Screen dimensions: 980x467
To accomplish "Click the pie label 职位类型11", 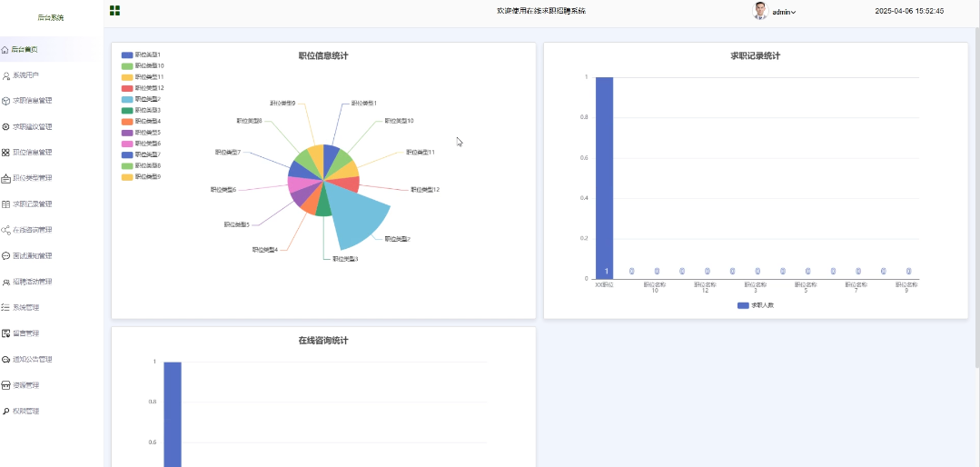I will click(x=421, y=152).
